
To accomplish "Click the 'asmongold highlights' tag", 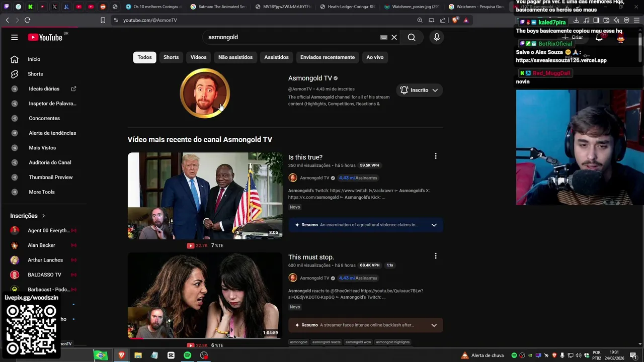I will (393, 342).
